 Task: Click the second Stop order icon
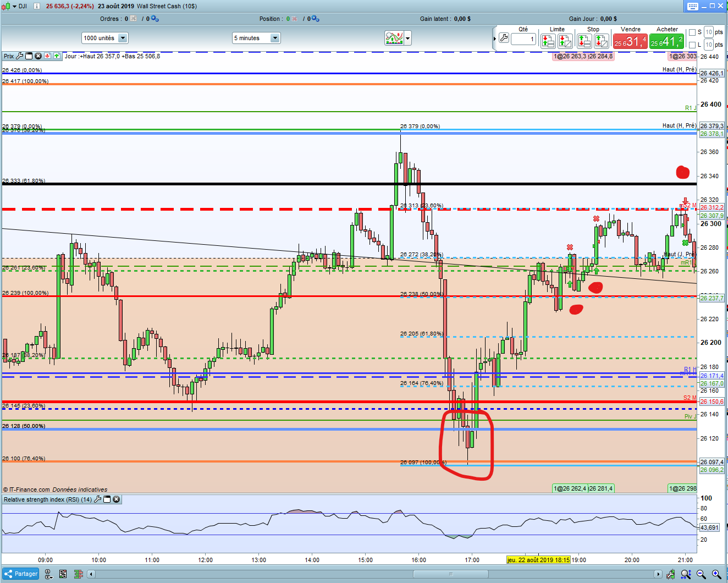[x=602, y=41]
